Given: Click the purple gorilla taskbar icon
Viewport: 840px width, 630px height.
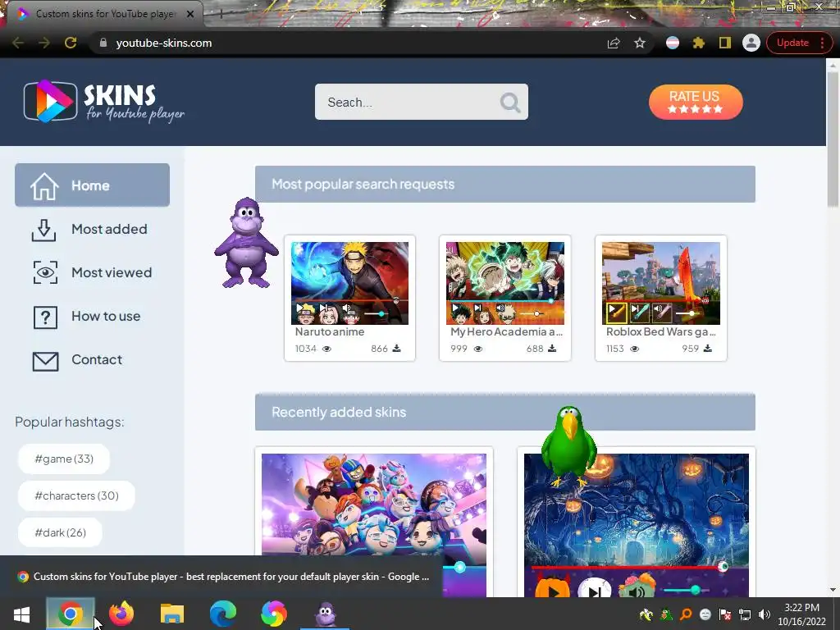Looking at the screenshot, I should 325,614.
